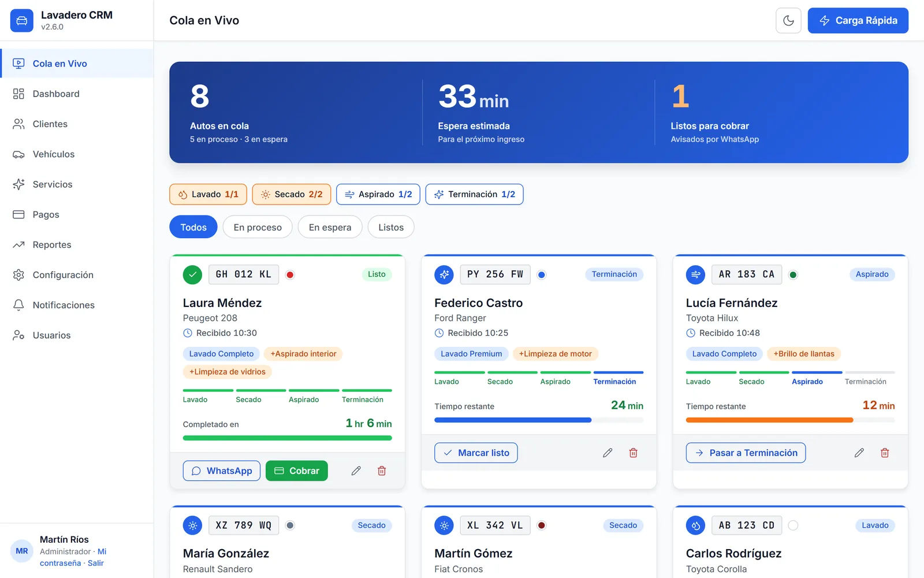This screenshot has width=924, height=578.
Task: Click Cobrar on Laura Méndez card
Action: click(x=297, y=470)
